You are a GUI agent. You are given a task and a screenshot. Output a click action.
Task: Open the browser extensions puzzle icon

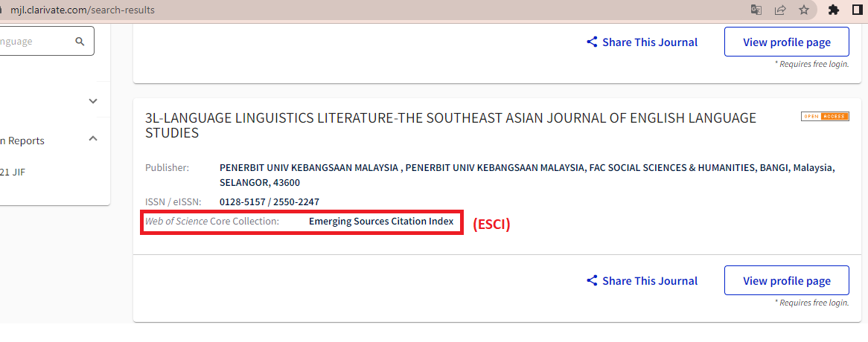coord(833,10)
